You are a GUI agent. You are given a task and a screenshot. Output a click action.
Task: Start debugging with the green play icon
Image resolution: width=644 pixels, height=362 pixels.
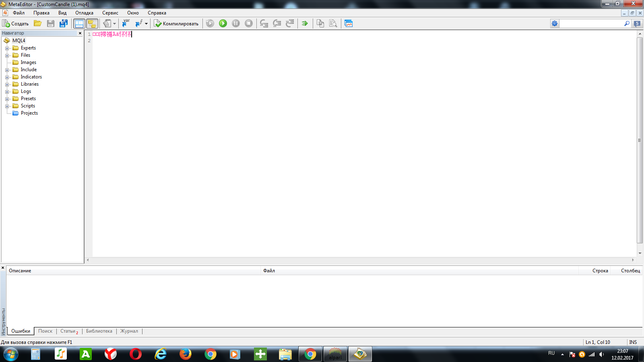223,23
